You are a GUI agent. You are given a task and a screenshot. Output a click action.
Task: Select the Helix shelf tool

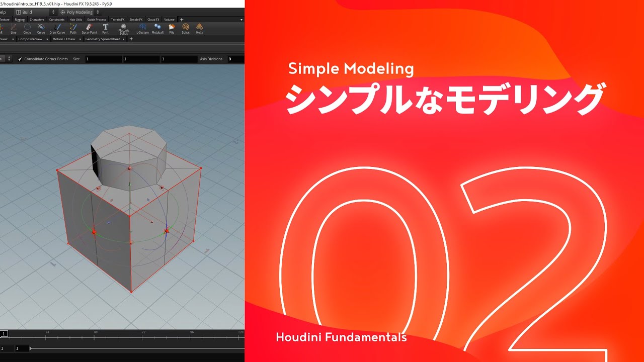199,28
